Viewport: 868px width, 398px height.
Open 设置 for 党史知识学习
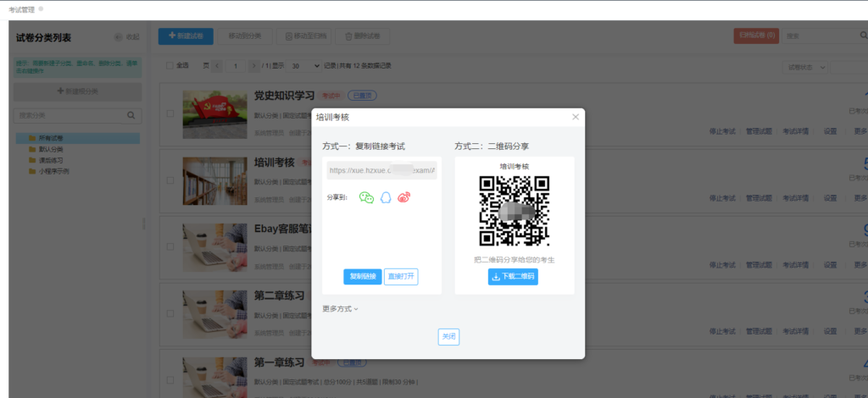pyautogui.click(x=830, y=131)
